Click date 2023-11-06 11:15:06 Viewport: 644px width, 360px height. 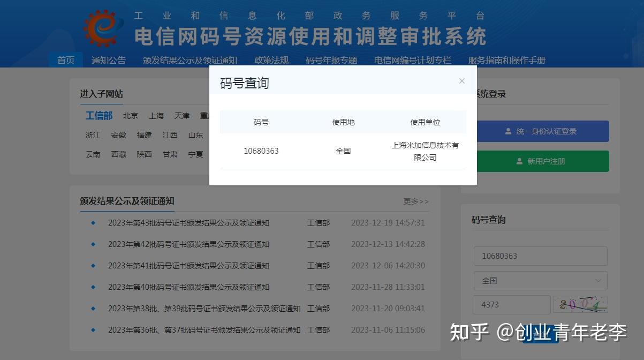tap(388, 330)
